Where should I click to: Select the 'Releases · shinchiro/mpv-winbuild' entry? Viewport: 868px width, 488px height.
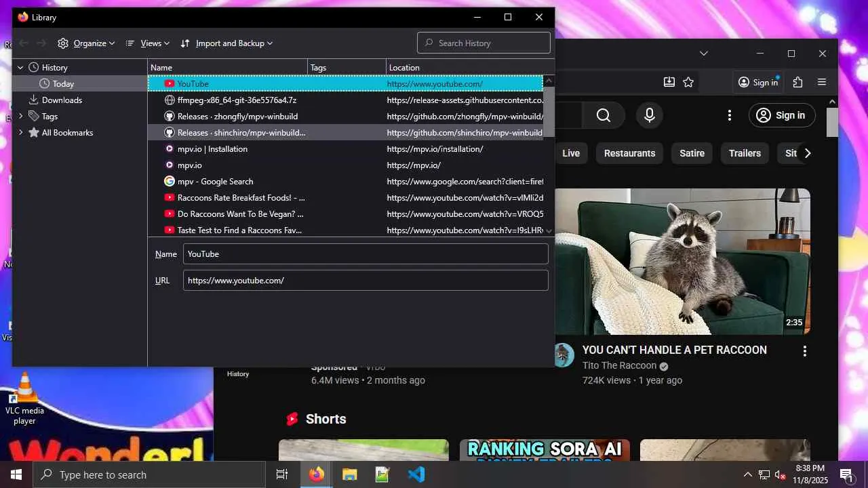click(345, 133)
